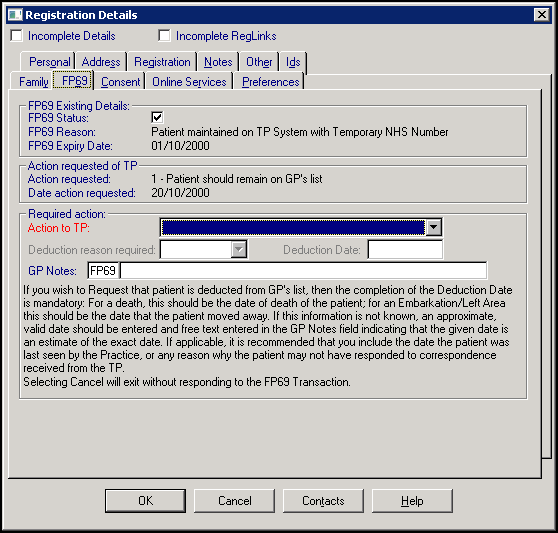Open the Action to TP dropdown arrow
Viewport: 558px width, 533px height.
click(x=434, y=227)
